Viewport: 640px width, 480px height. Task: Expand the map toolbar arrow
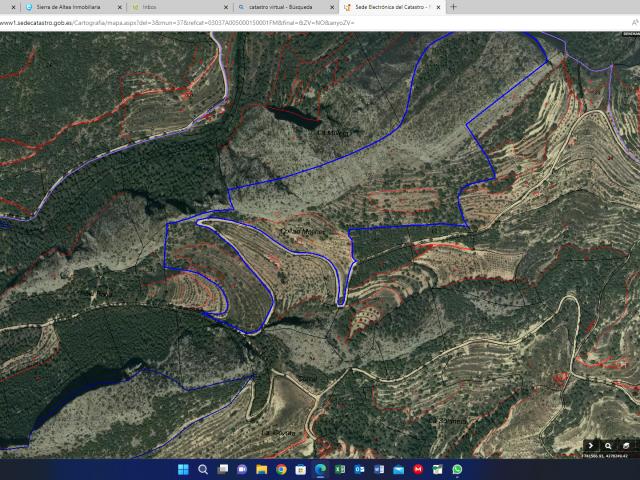point(592,445)
